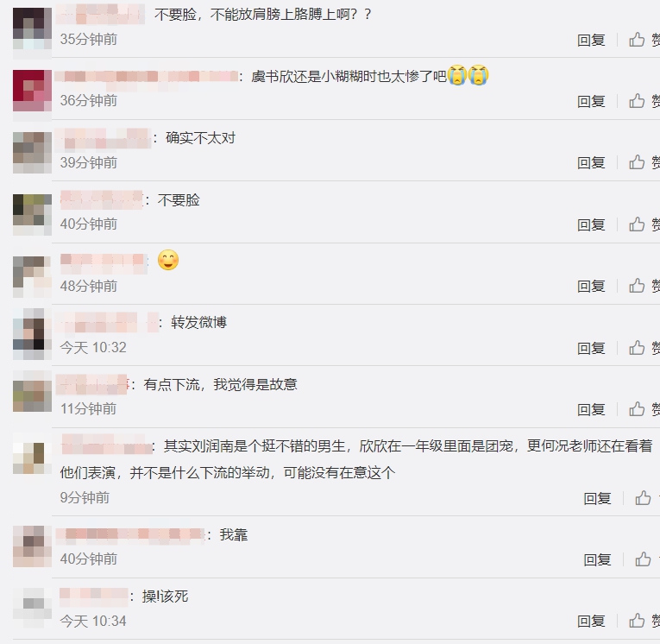Open the blurred username before 我靠
The image size is (660, 644).
tap(130, 534)
